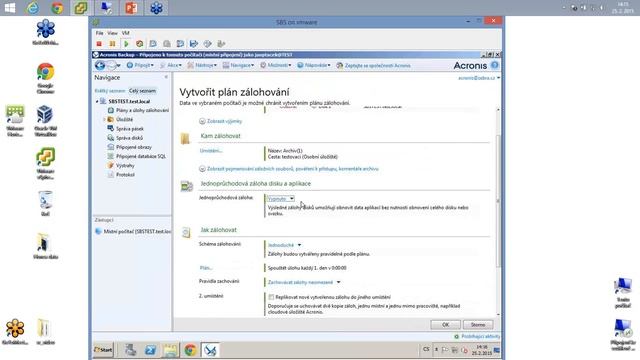Click the OK button

[x=445, y=324]
